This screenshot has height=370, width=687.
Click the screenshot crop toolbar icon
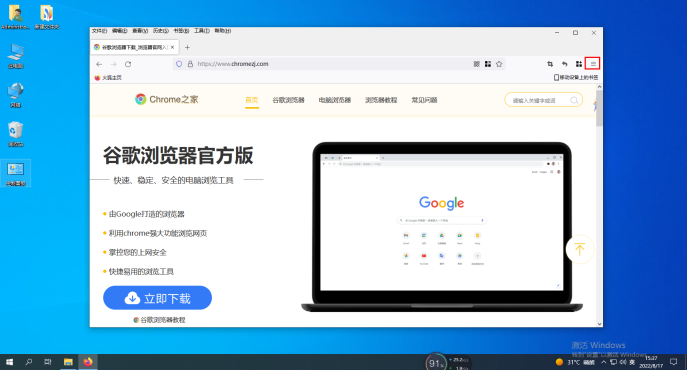click(550, 64)
